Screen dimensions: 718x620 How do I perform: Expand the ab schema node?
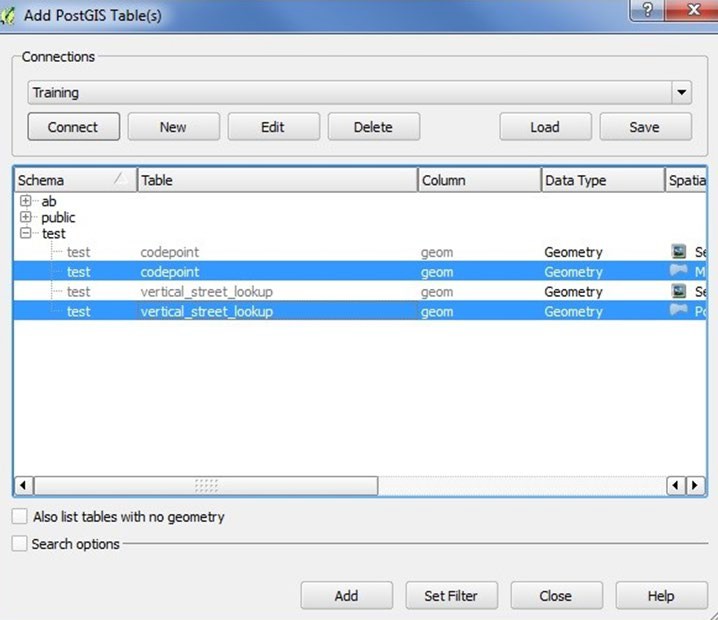coord(26,201)
